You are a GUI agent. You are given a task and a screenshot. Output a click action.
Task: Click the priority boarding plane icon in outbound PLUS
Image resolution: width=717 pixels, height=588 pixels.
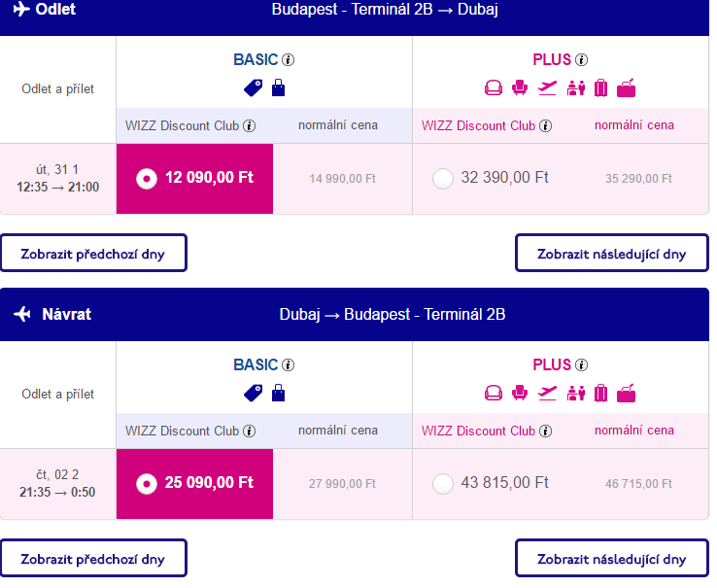click(x=547, y=87)
